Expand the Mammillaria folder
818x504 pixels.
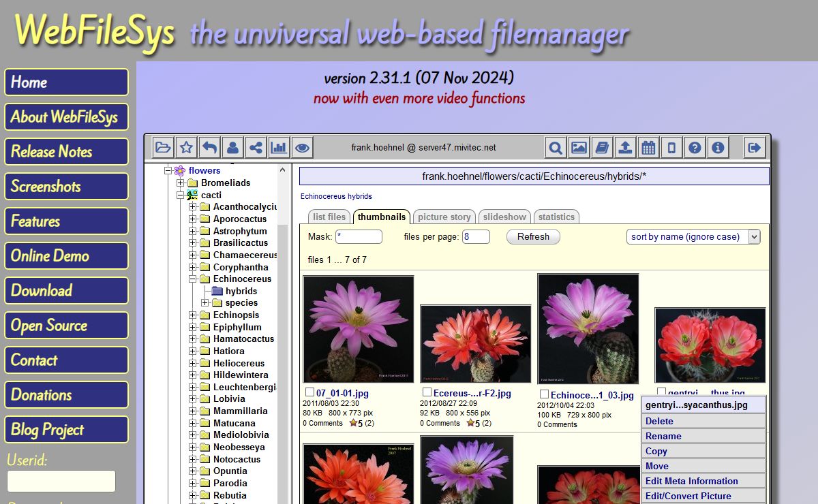point(193,411)
